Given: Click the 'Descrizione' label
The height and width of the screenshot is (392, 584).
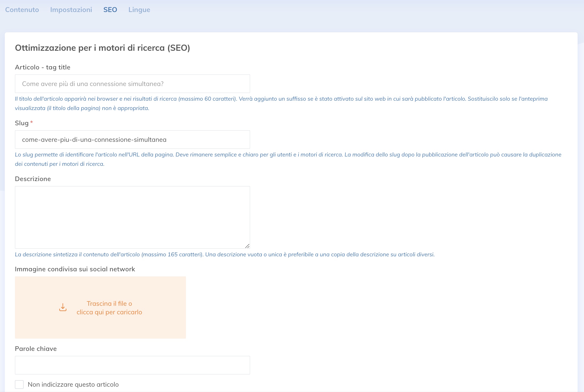Looking at the screenshot, I should 33,179.
